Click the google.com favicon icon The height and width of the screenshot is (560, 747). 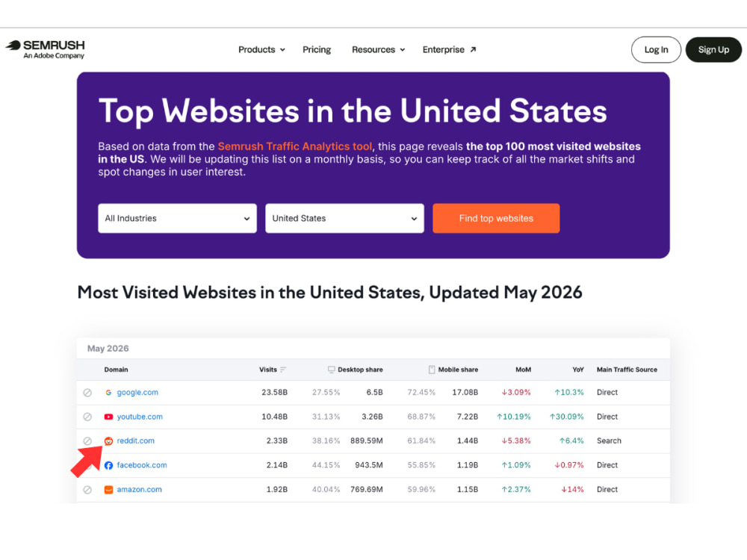point(108,393)
